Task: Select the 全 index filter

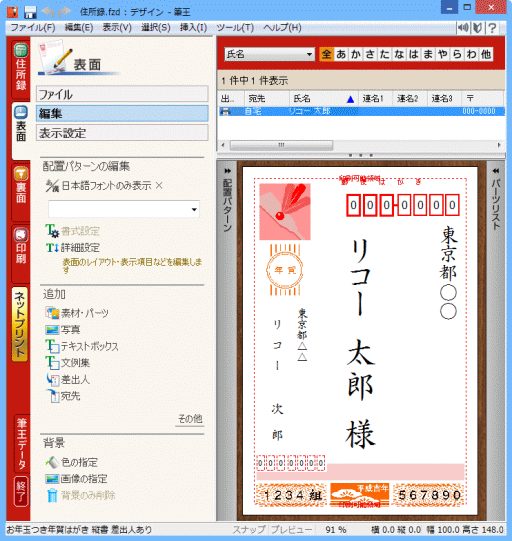Action: point(326,54)
